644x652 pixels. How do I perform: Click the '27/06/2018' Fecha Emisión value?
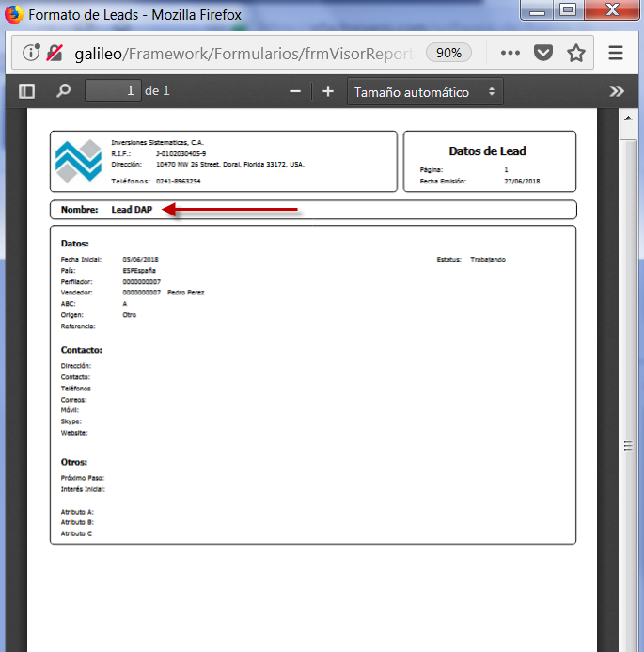click(x=522, y=182)
